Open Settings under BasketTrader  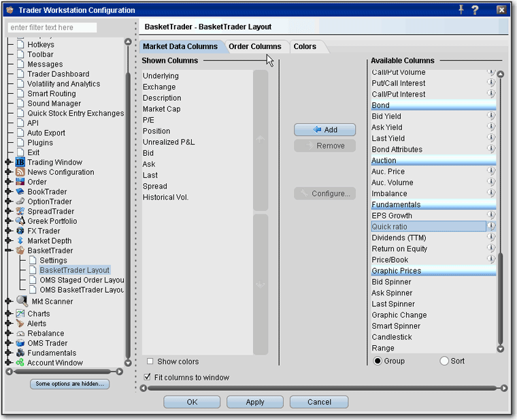53,260
